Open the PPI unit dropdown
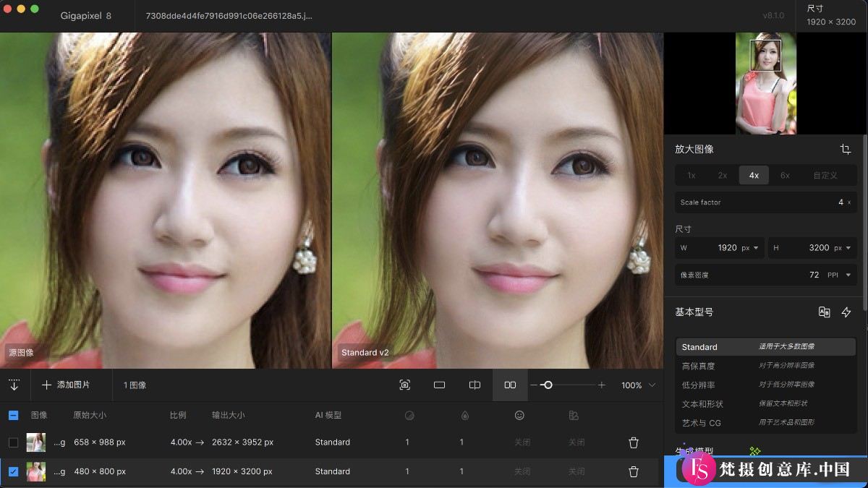The width and height of the screenshot is (868, 488). click(x=840, y=275)
